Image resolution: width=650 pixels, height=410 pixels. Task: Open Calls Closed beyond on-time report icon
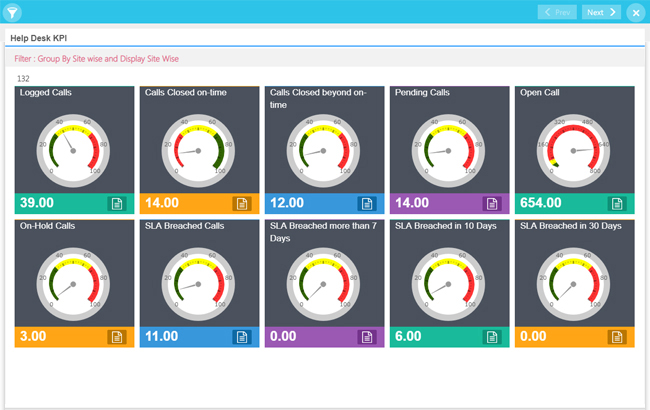pos(367,204)
